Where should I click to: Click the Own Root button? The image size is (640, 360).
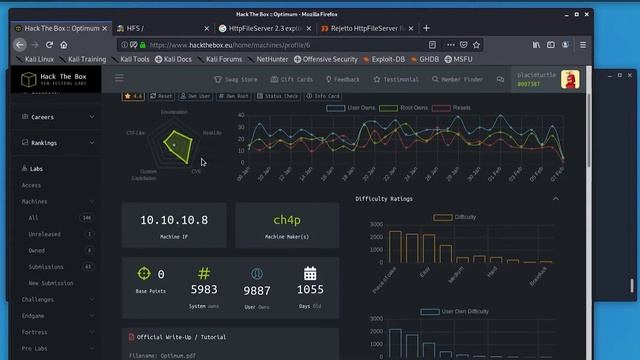click(x=233, y=96)
